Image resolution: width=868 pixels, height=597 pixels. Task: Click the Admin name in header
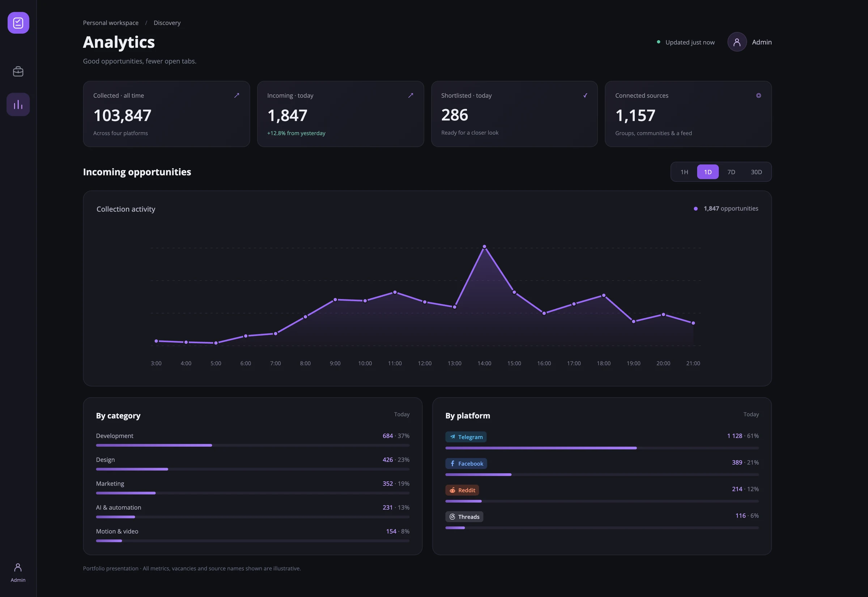tap(761, 42)
